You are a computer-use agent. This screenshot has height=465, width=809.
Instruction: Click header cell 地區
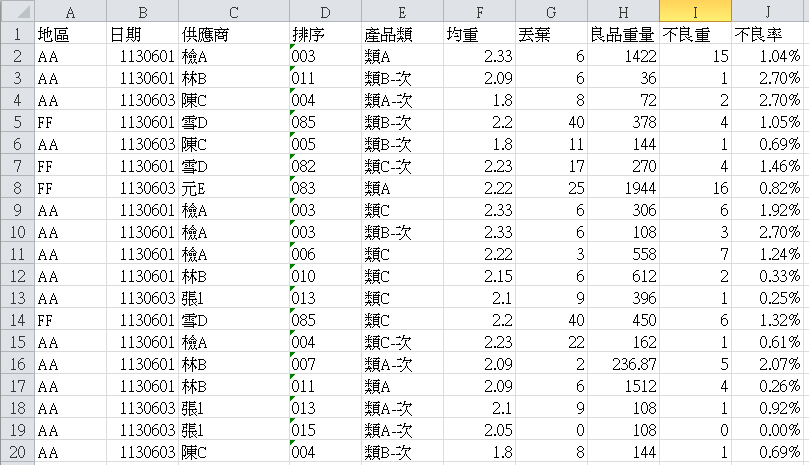(71, 34)
